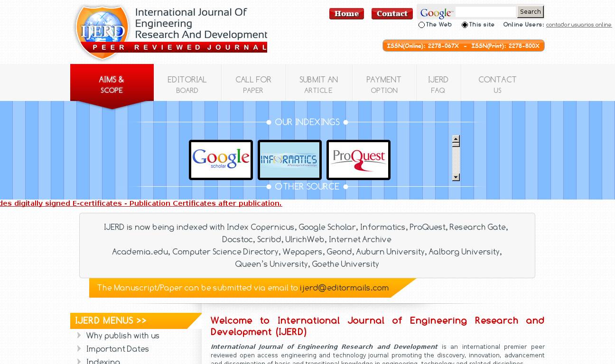Open the ProQuest indexing logo
Viewport: 615px width, 364px height.
(x=358, y=160)
